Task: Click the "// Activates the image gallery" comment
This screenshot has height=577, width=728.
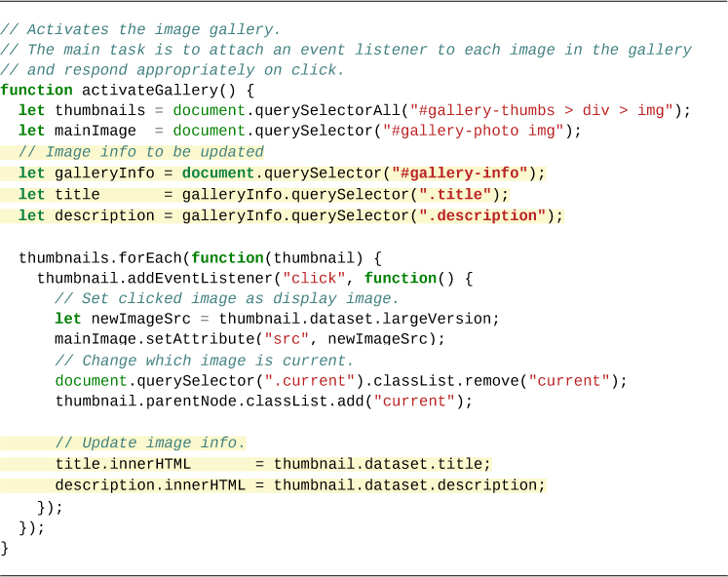Action: click(140, 29)
